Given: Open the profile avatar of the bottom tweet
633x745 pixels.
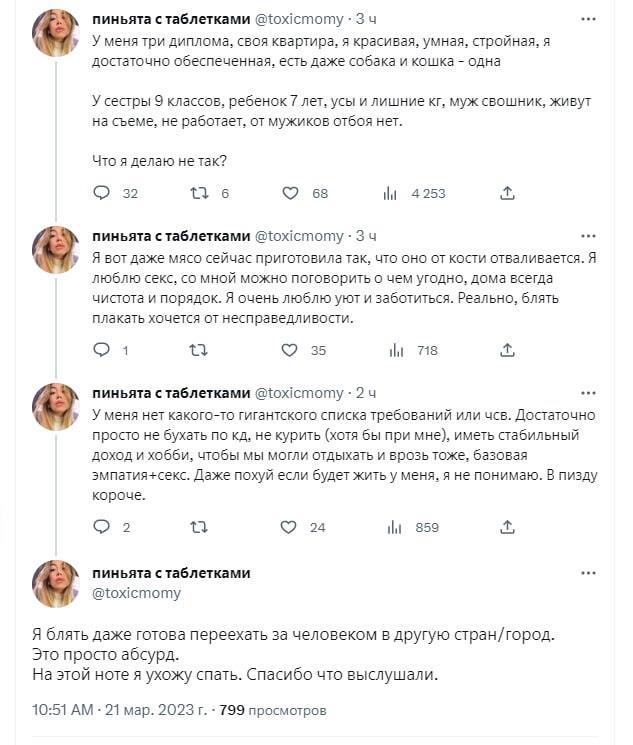Looking at the screenshot, I should point(56,584).
